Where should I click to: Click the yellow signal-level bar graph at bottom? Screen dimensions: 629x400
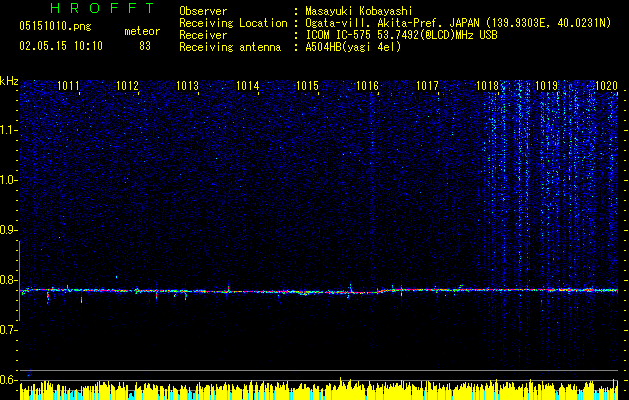coord(319,390)
